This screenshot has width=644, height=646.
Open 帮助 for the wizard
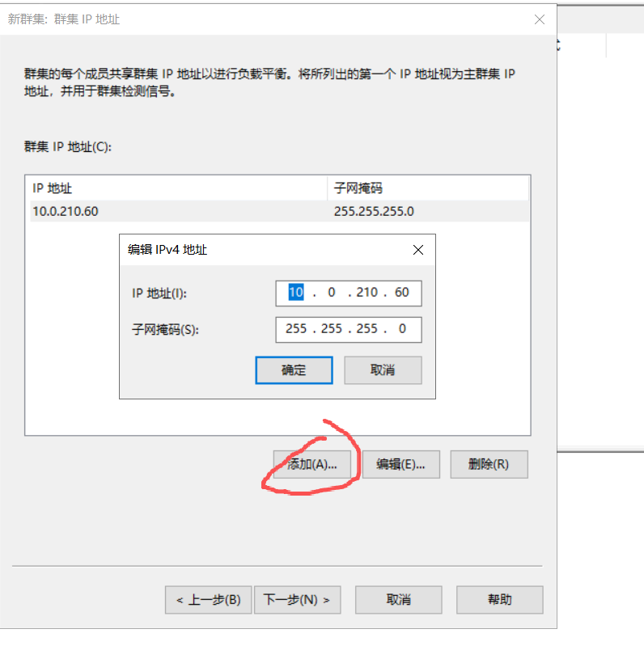coord(499,600)
